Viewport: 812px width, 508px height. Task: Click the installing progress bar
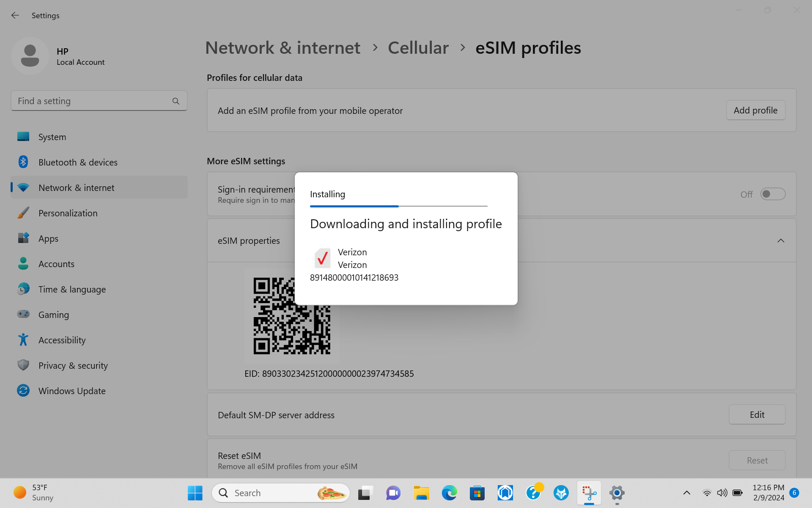pos(399,206)
